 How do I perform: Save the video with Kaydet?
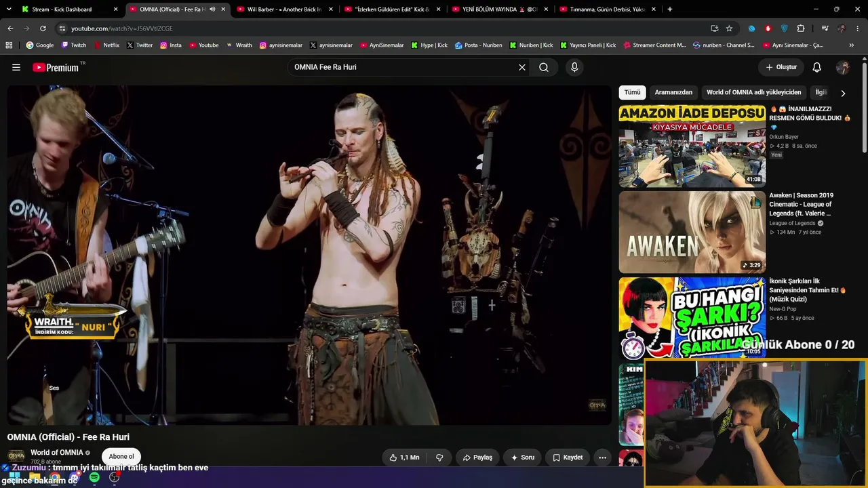click(568, 457)
